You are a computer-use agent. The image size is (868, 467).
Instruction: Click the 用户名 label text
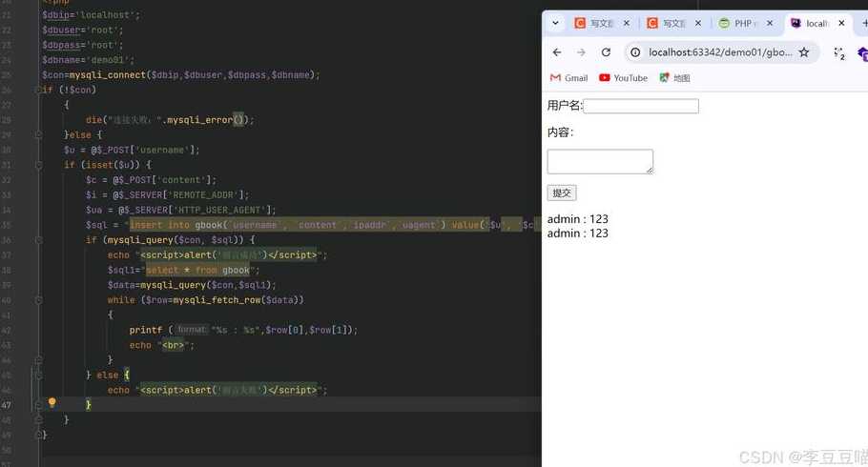point(565,105)
